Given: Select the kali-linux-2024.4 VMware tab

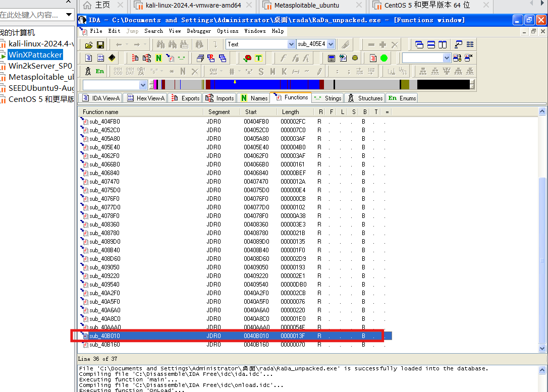Looking at the screenshot, I should (193, 5).
